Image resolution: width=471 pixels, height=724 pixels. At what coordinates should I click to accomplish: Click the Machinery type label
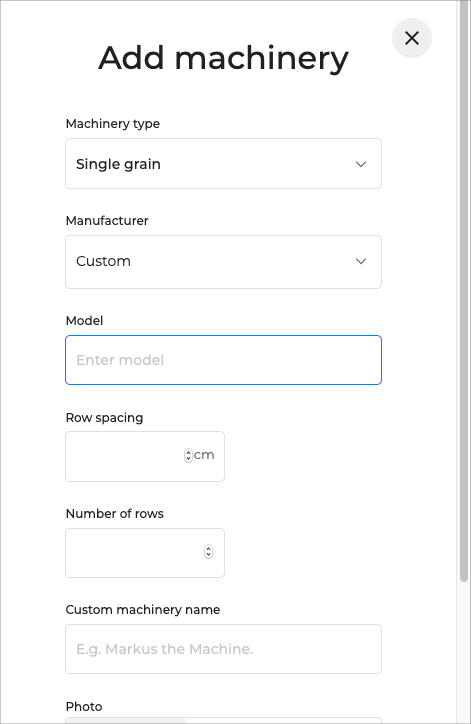pos(113,124)
